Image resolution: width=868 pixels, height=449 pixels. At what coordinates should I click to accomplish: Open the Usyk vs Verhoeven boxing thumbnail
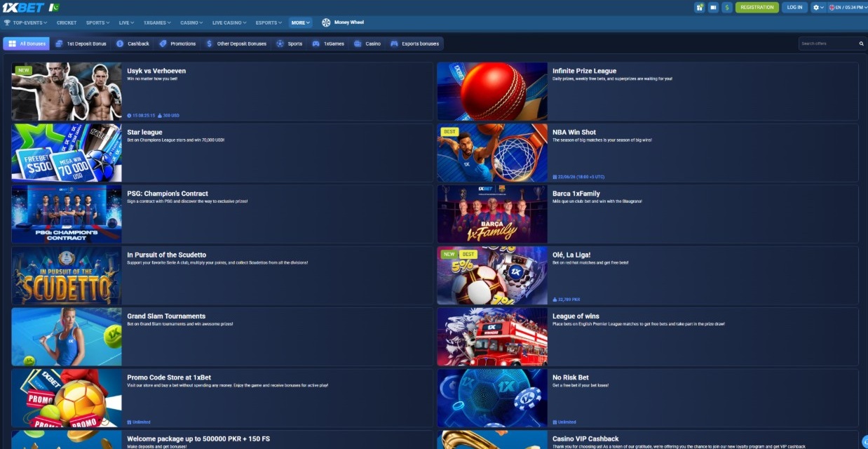pyautogui.click(x=67, y=91)
